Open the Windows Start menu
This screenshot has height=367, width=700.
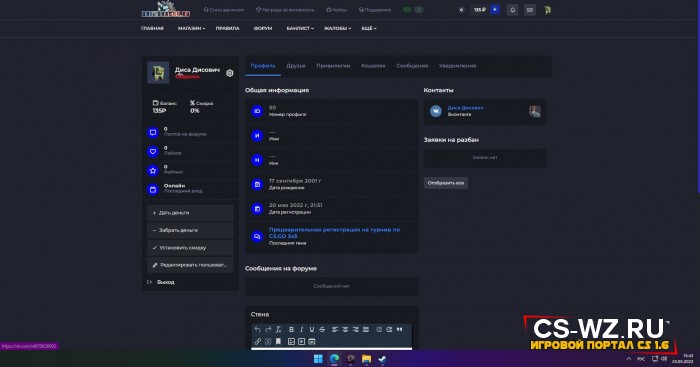(318, 359)
